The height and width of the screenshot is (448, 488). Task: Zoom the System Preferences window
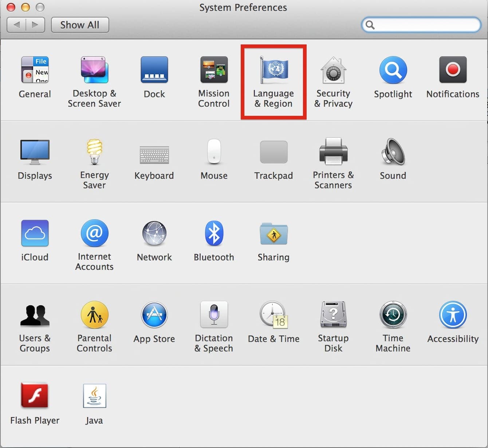pyautogui.click(x=40, y=7)
